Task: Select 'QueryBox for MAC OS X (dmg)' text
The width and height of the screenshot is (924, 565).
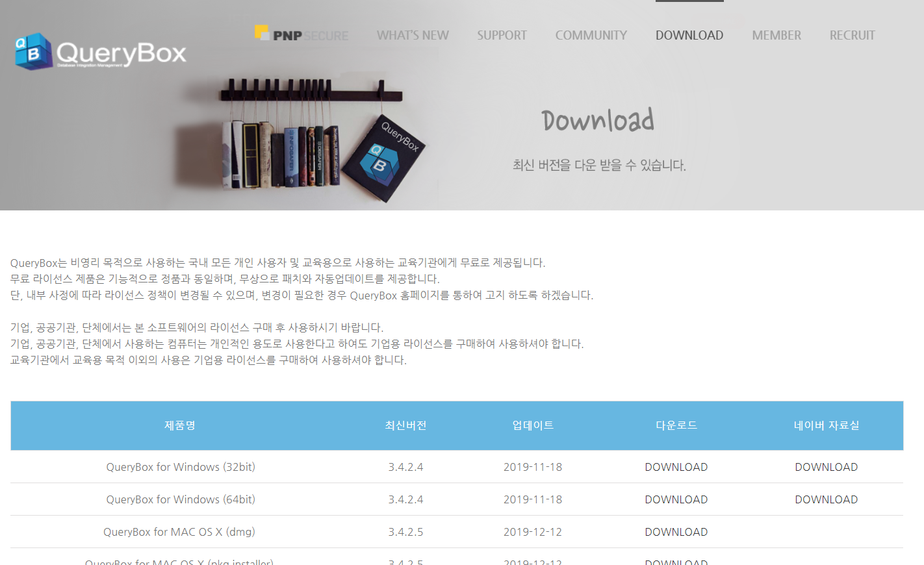Action: [179, 532]
